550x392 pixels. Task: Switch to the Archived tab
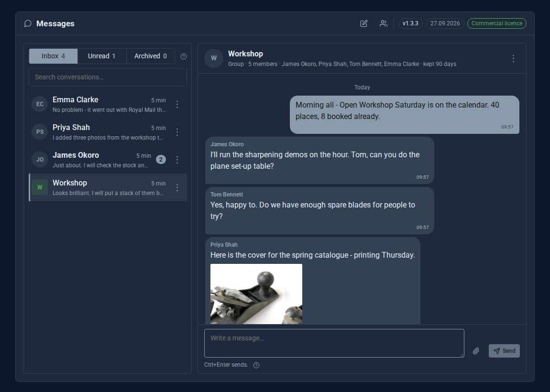pyautogui.click(x=151, y=56)
